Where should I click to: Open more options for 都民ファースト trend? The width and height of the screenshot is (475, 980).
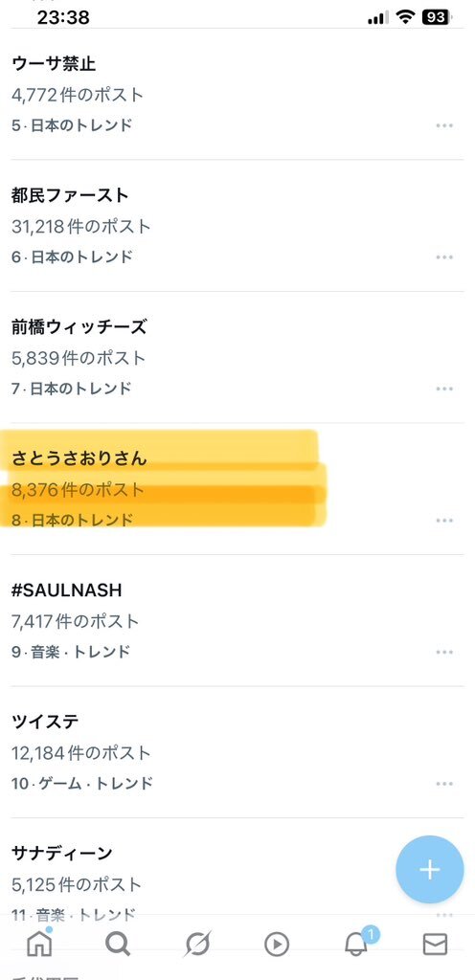click(x=444, y=257)
